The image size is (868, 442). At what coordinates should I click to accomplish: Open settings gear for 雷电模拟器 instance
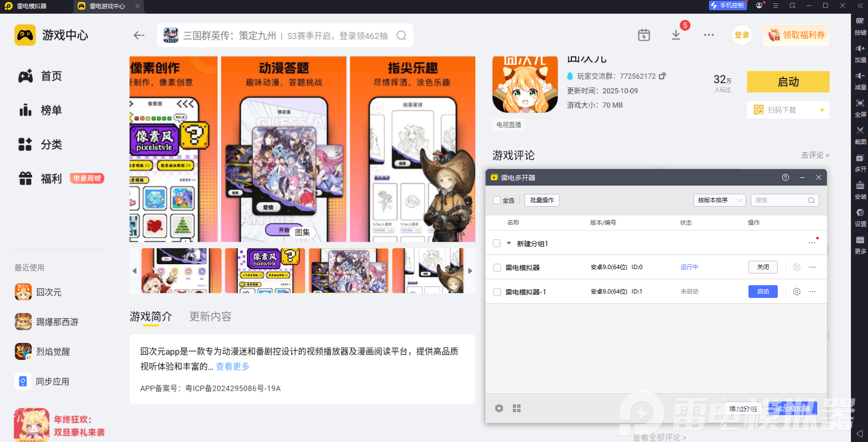pos(797,267)
